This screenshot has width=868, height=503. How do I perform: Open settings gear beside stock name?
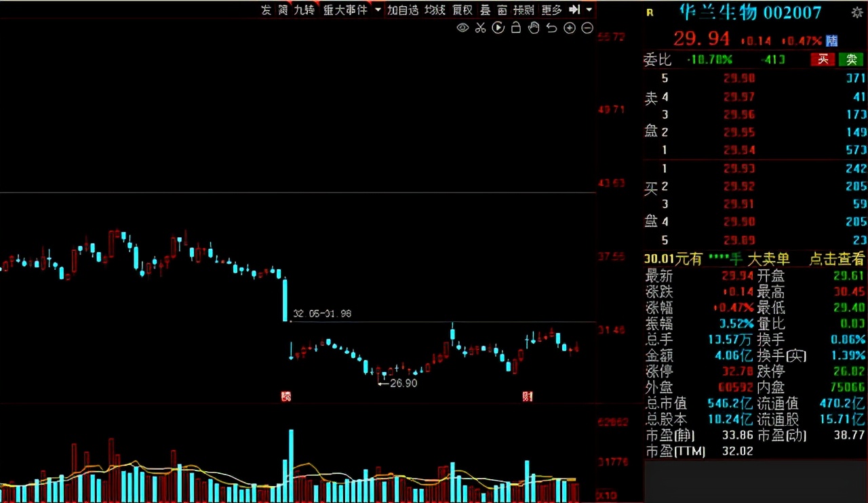(x=857, y=12)
